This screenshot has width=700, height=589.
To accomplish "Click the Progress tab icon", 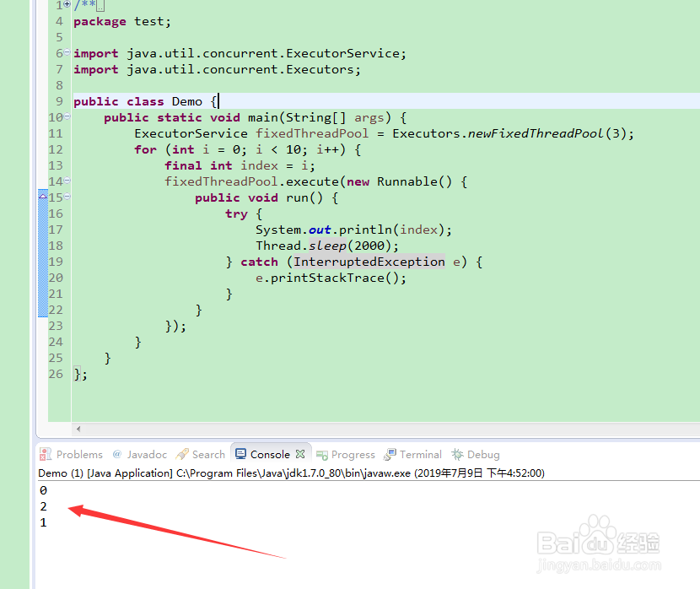I will tap(322, 455).
